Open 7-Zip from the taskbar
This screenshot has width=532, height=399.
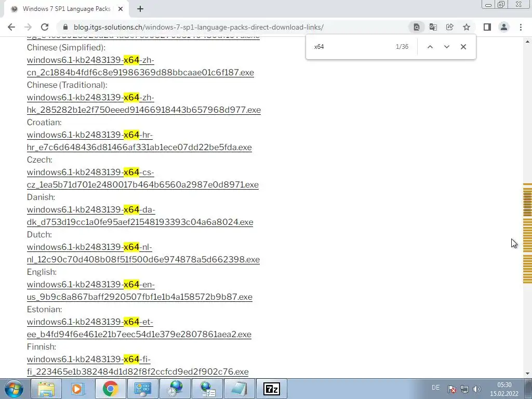(272, 389)
